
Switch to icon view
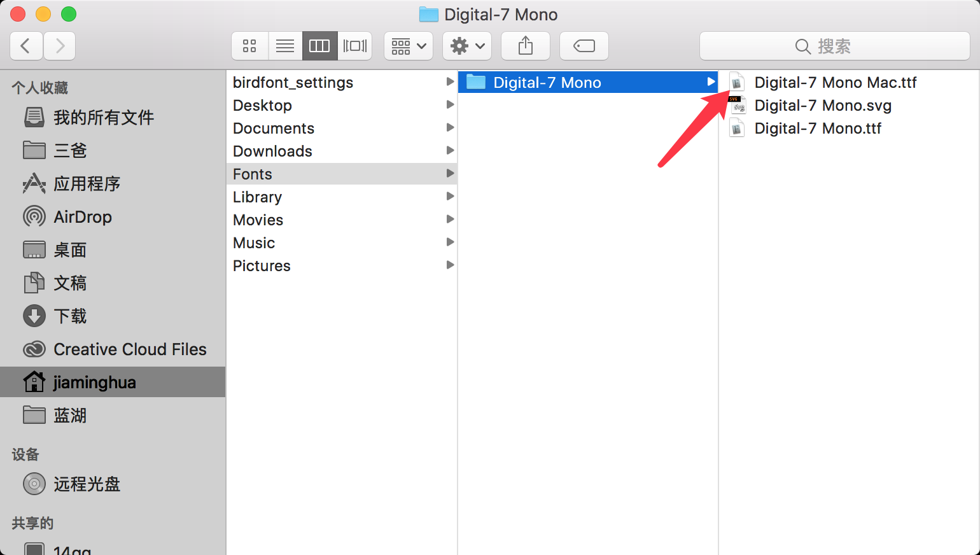(249, 46)
